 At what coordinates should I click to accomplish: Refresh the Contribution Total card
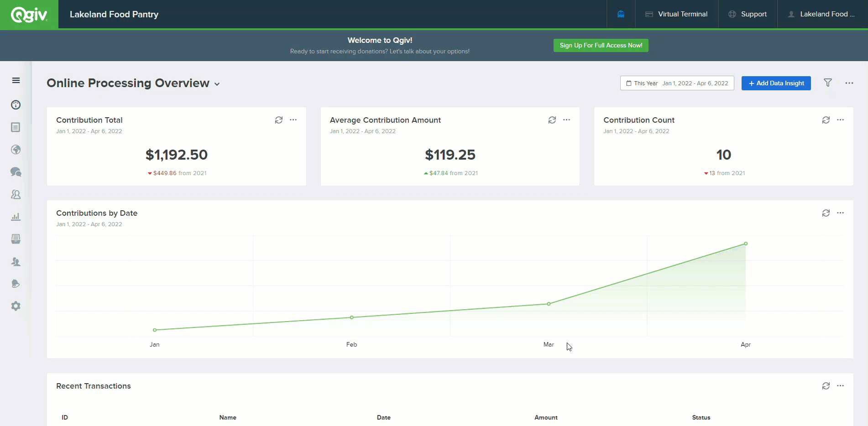point(279,120)
